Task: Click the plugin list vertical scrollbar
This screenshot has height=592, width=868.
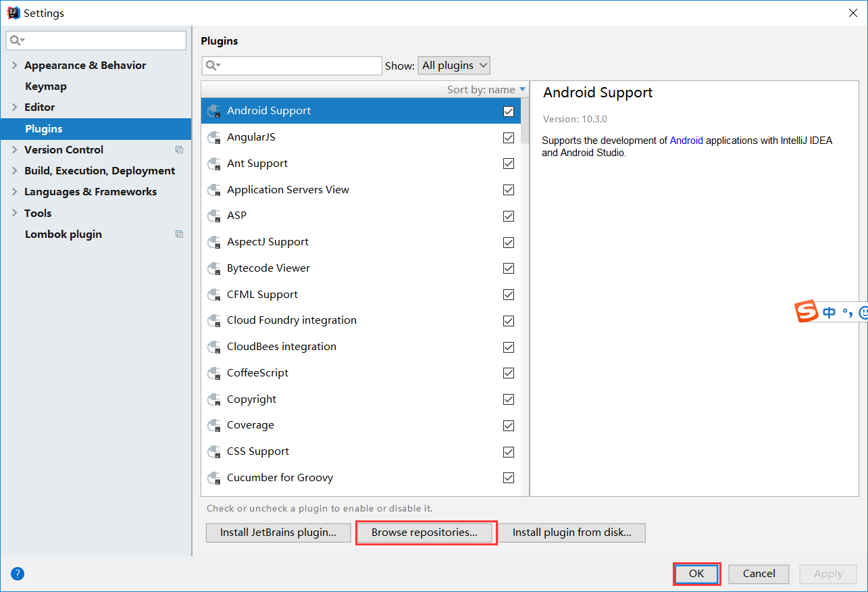Action: [x=526, y=122]
